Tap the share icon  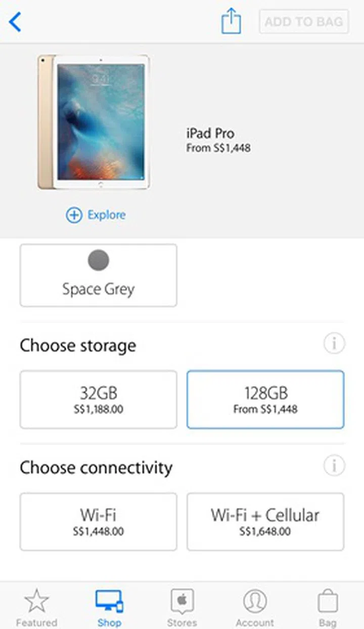(231, 22)
